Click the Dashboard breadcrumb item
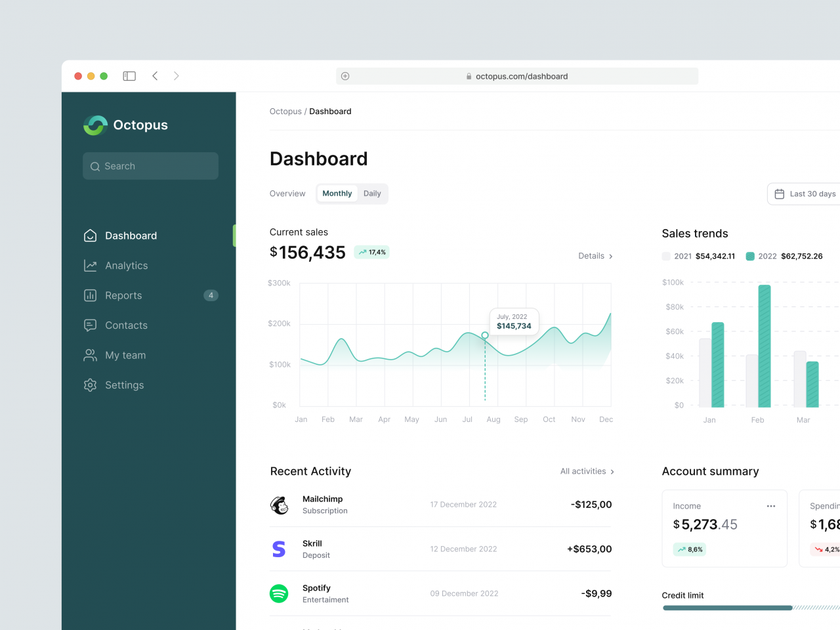 330,112
